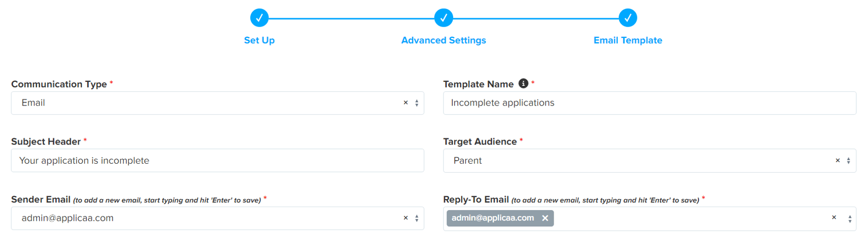
Task: Click the Advanced Settings step checkmark circle
Action: [443, 18]
